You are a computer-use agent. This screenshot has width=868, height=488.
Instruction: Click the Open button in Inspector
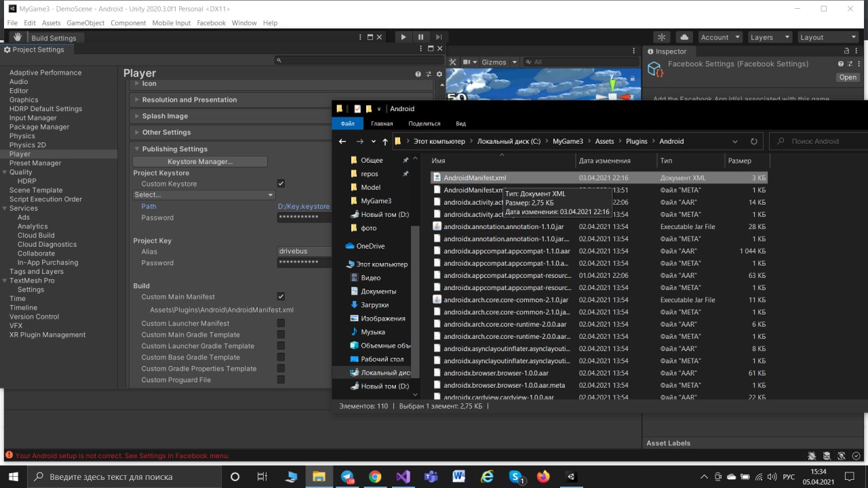(848, 77)
